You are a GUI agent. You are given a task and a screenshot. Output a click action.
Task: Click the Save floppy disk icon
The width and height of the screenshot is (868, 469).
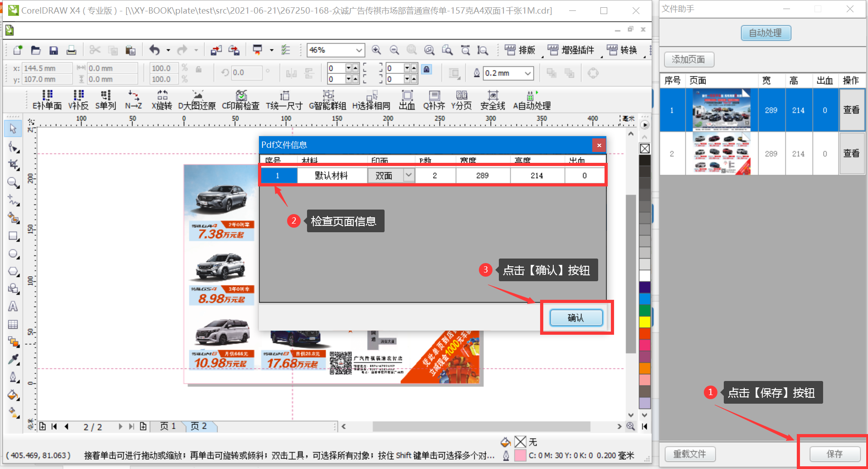point(54,50)
